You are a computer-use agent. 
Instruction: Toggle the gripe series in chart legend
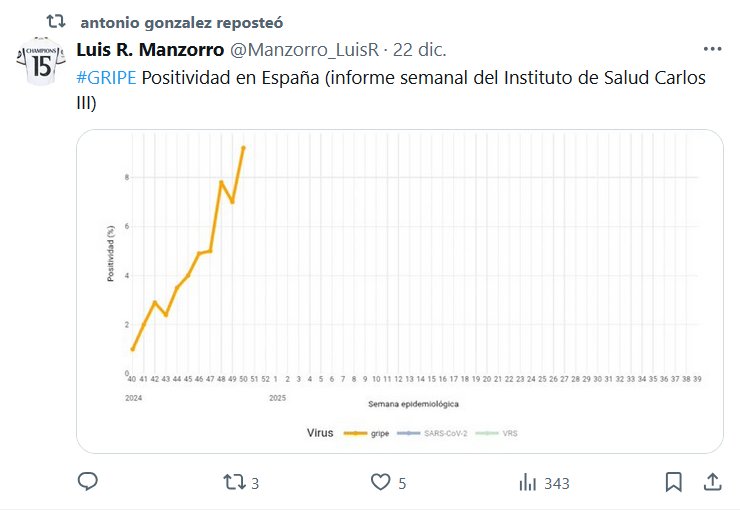(x=380, y=433)
